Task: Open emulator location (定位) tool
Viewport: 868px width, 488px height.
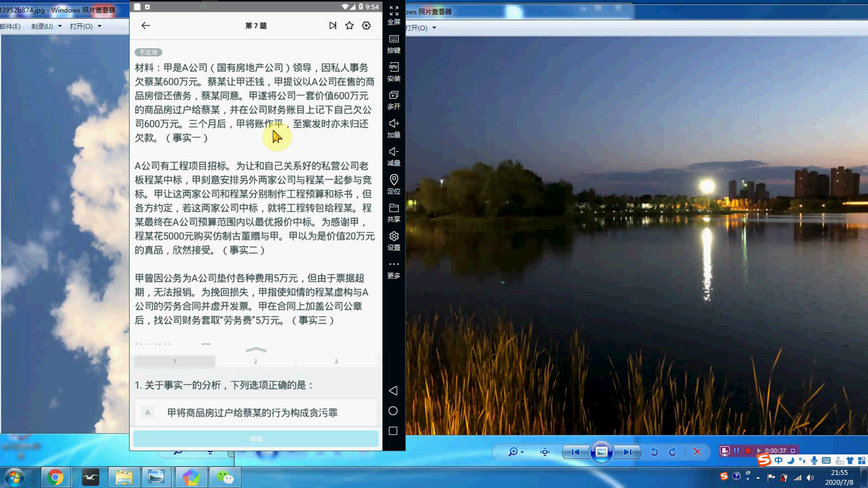Action: pos(394,185)
